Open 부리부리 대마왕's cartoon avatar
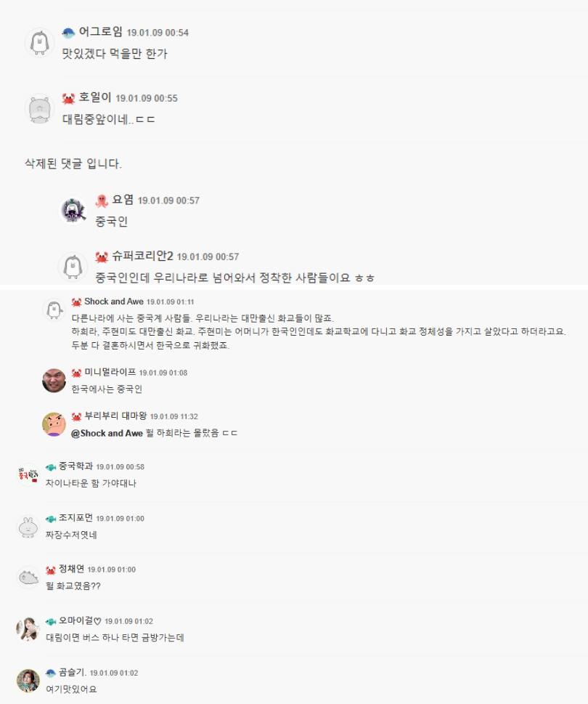 click(x=54, y=424)
